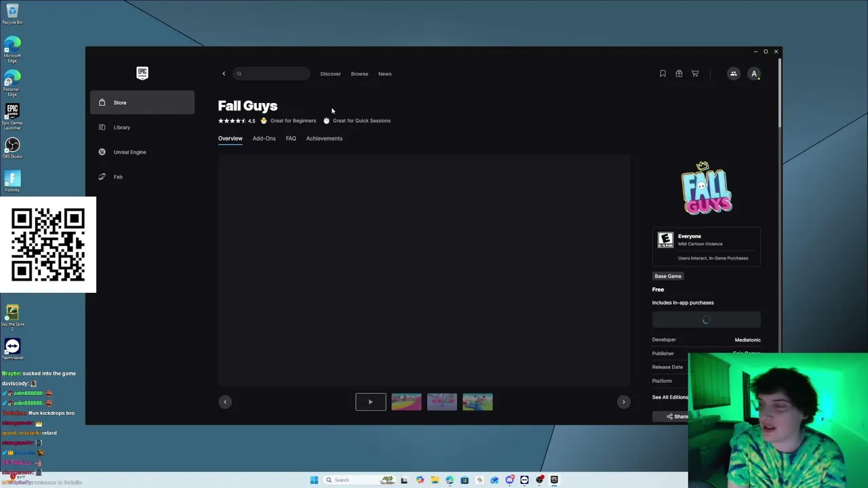Open the Discover page
The image size is (868, 488).
click(x=330, y=74)
